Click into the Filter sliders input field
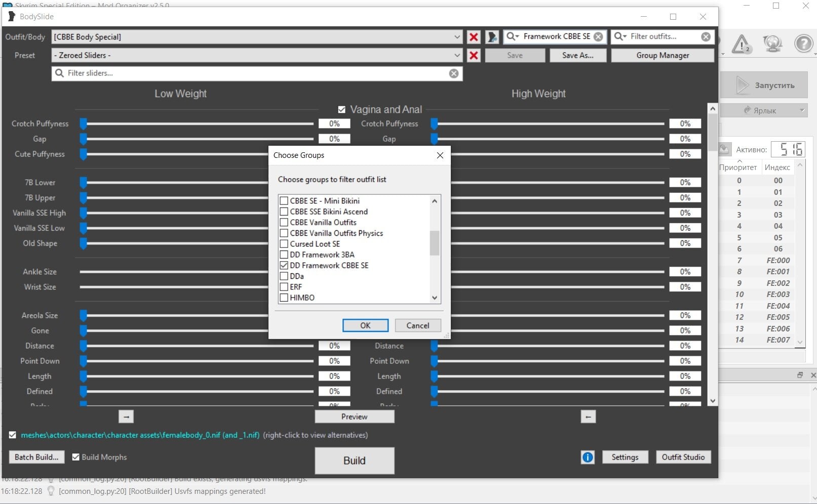817x504 pixels. click(257, 73)
